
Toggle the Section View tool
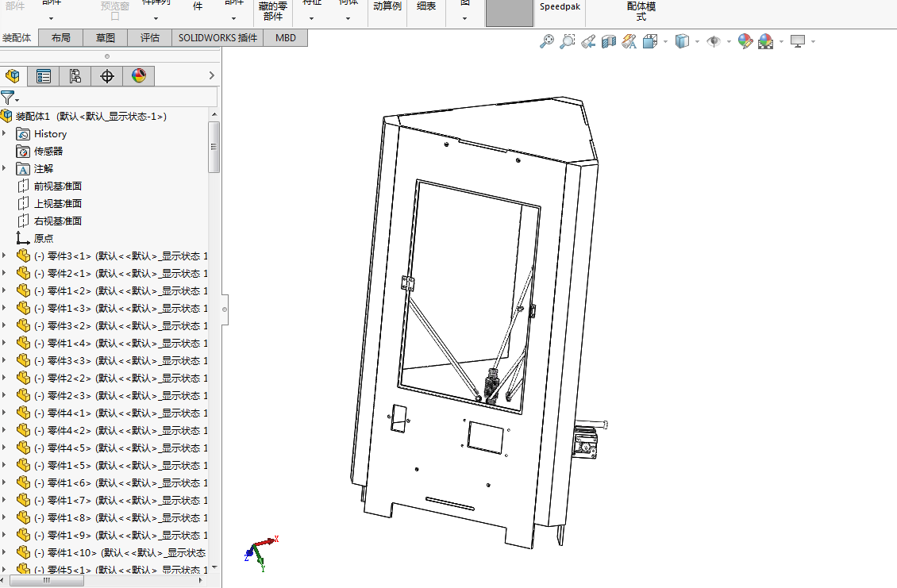pos(609,41)
